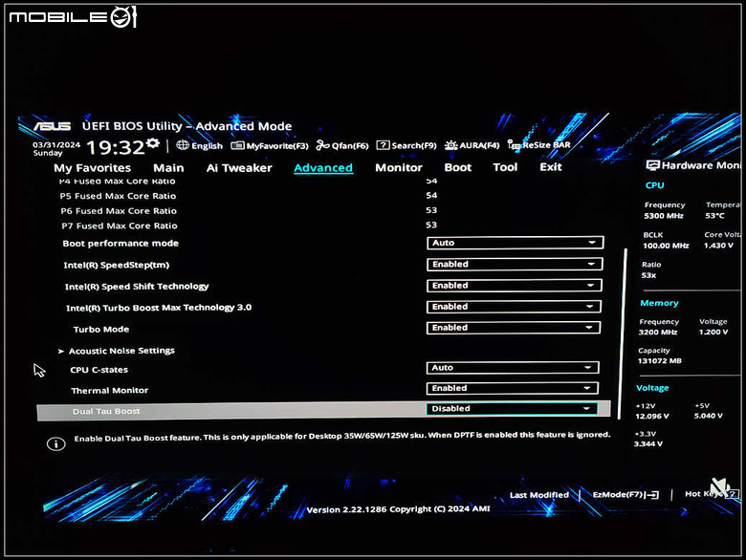The height and width of the screenshot is (560, 746).
Task: Open Dual Tau Boost dropdown
Action: click(512, 408)
